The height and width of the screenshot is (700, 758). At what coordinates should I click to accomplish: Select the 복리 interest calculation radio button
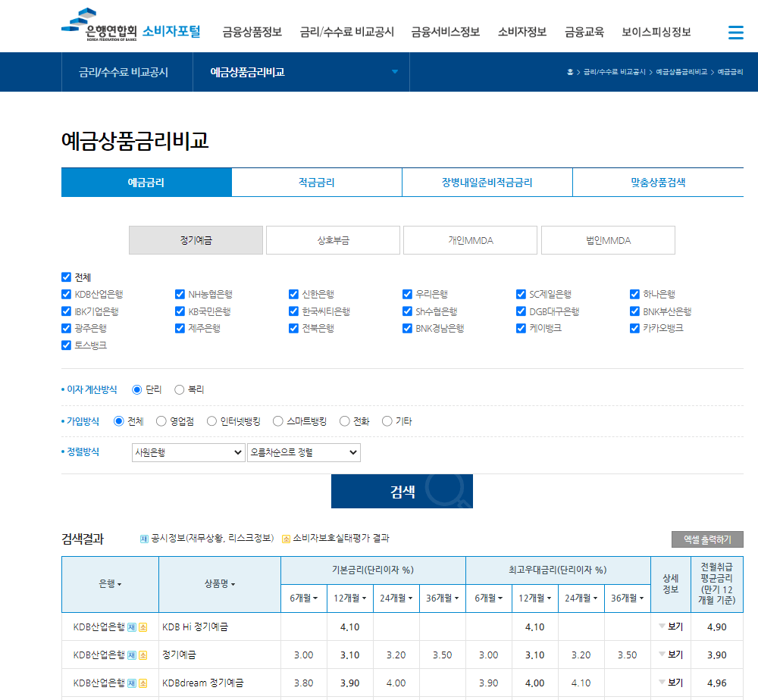179,389
